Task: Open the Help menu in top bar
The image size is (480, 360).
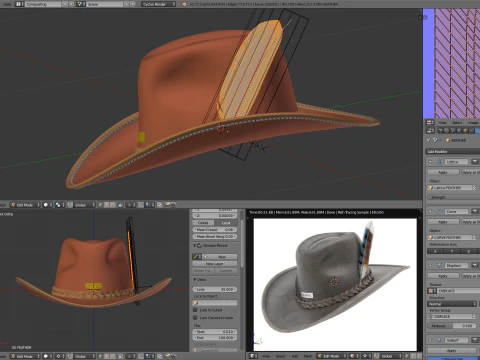Action: [x=7, y=4]
